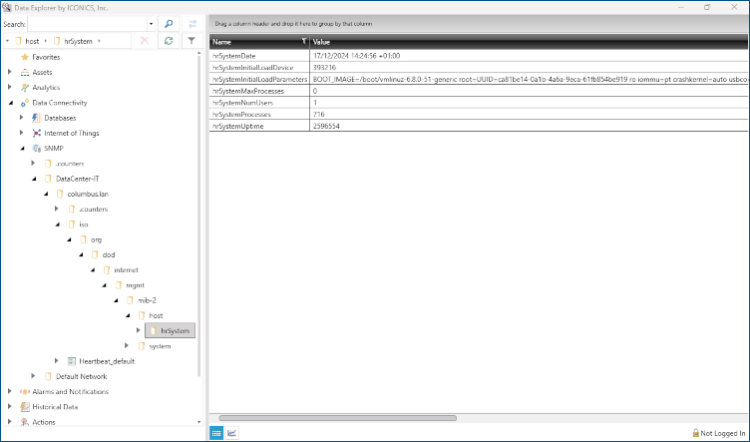
Task: Click the host breadcrumb item
Action: click(x=32, y=42)
